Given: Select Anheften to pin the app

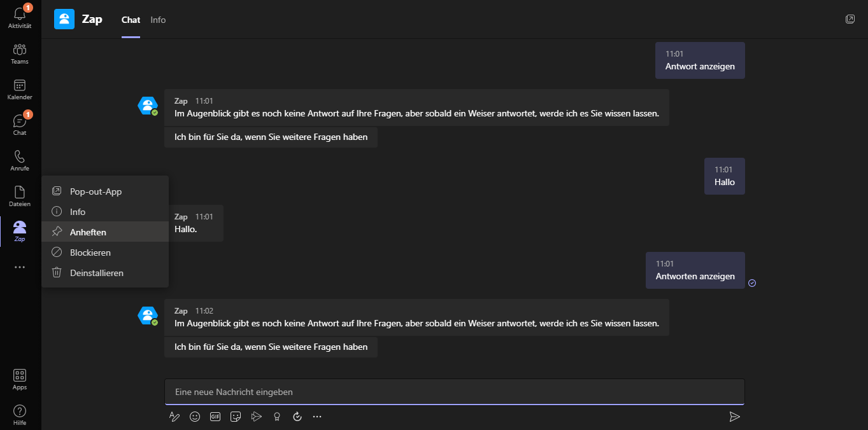Looking at the screenshot, I should coord(105,232).
